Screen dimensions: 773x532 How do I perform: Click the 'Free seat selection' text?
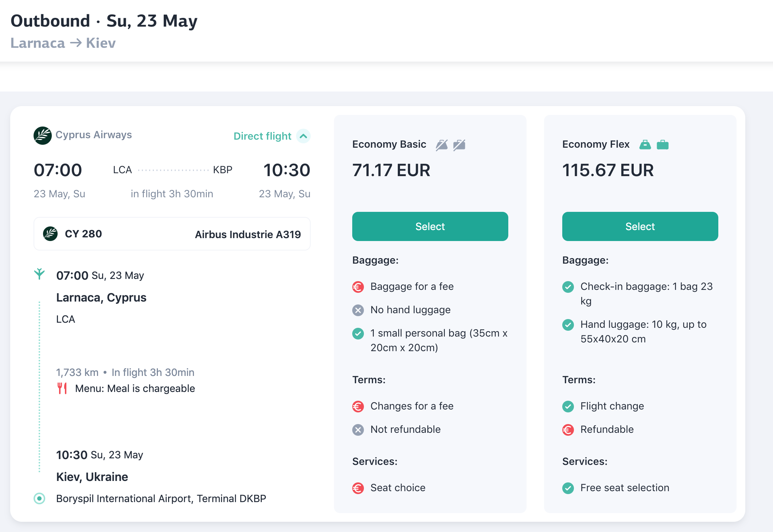click(x=625, y=488)
